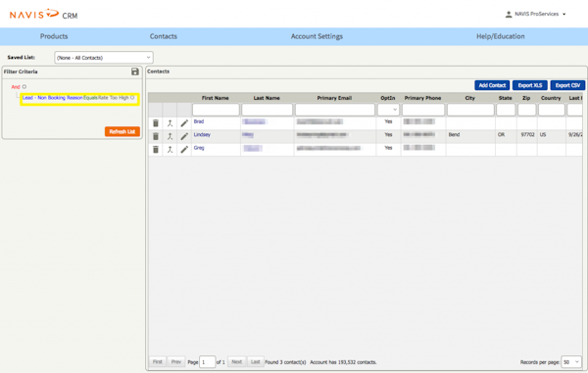This screenshot has width=588, height=373.
Task: Click the merge icon in Lindsey's row
Action: 170,136
